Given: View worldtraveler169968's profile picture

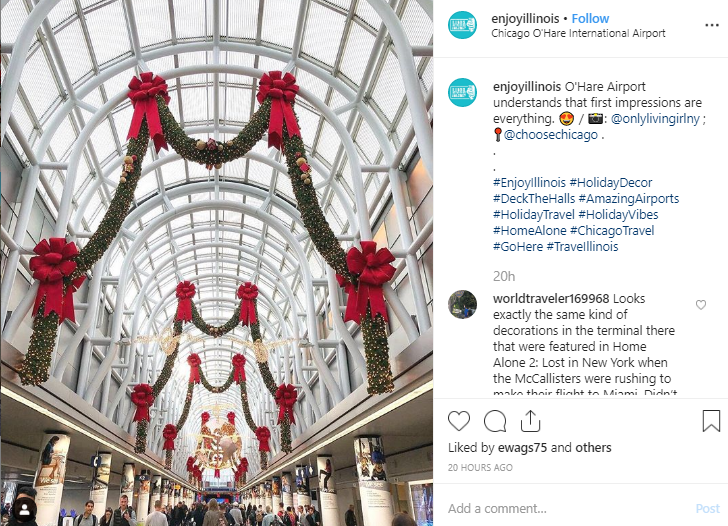Looking at the screenshot, I should (x=462, y=305).
